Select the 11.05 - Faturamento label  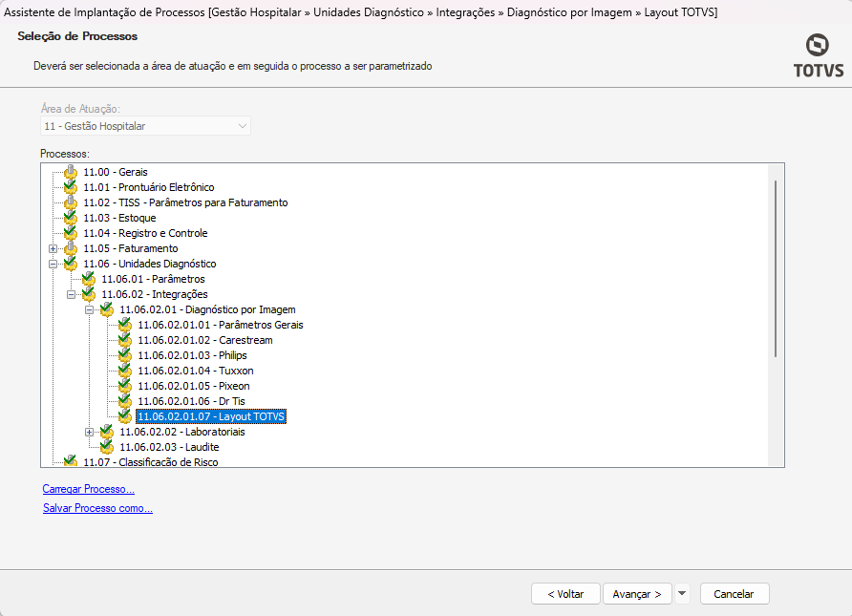[x=131, y=248]
